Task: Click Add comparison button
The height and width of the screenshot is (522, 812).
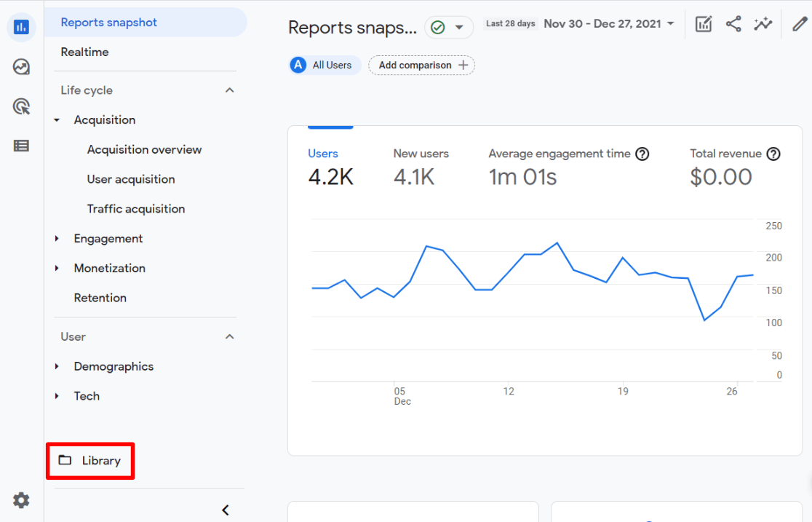Action: click(x=422, y=66)
